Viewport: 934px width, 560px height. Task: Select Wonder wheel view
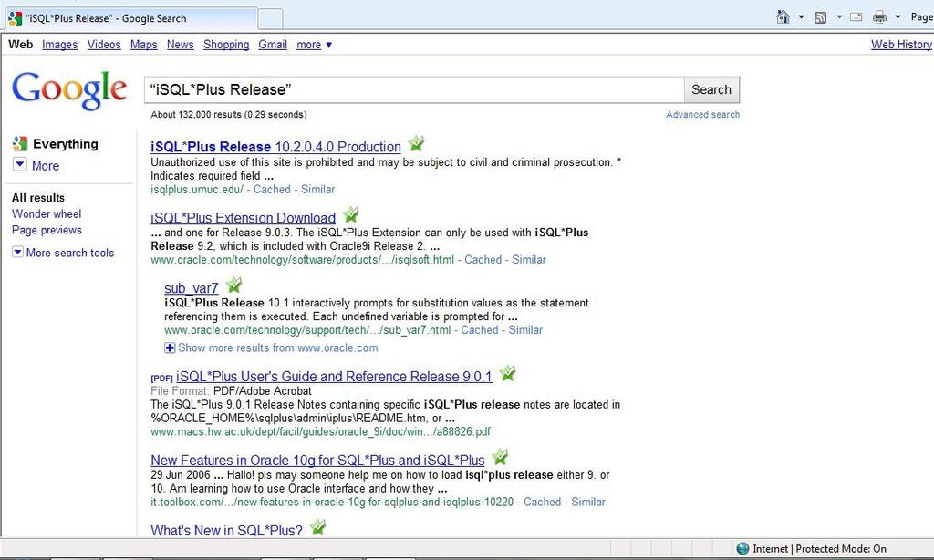(x=47, y=213)
